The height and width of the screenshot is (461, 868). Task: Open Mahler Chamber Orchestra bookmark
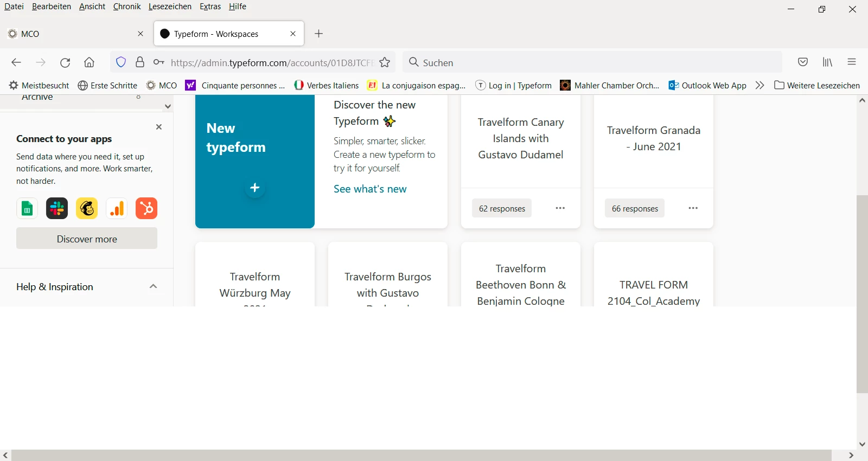point(610,85)
